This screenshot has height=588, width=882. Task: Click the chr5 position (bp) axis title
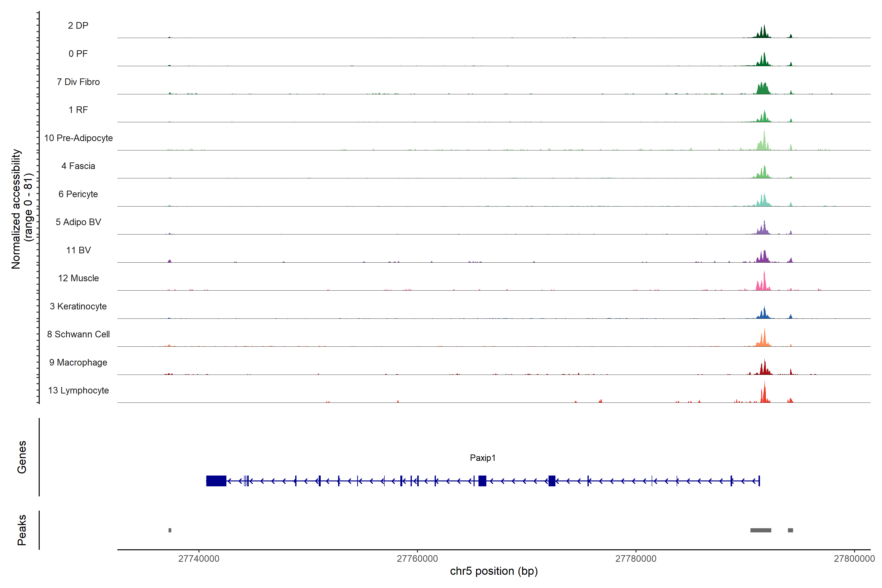[x=493, y=571]
